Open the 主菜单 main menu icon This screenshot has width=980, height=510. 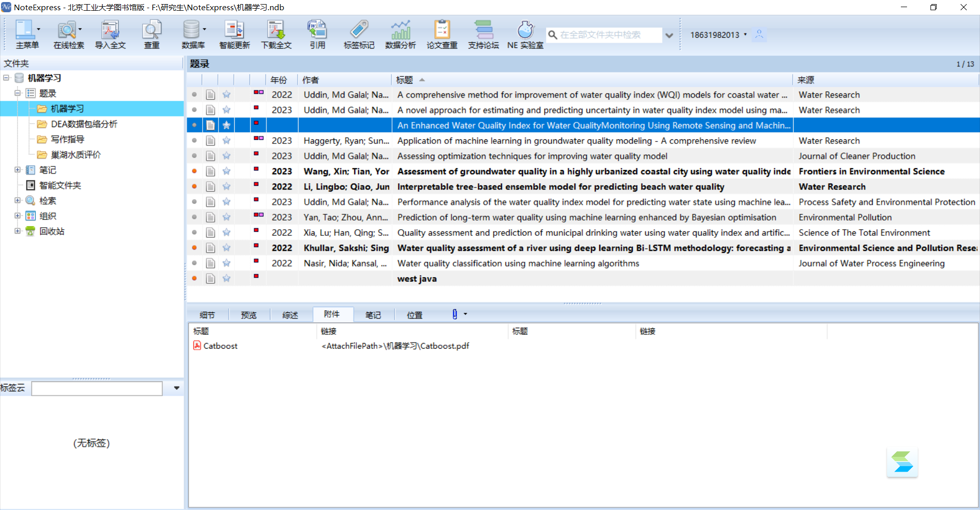tap(24, 30)
